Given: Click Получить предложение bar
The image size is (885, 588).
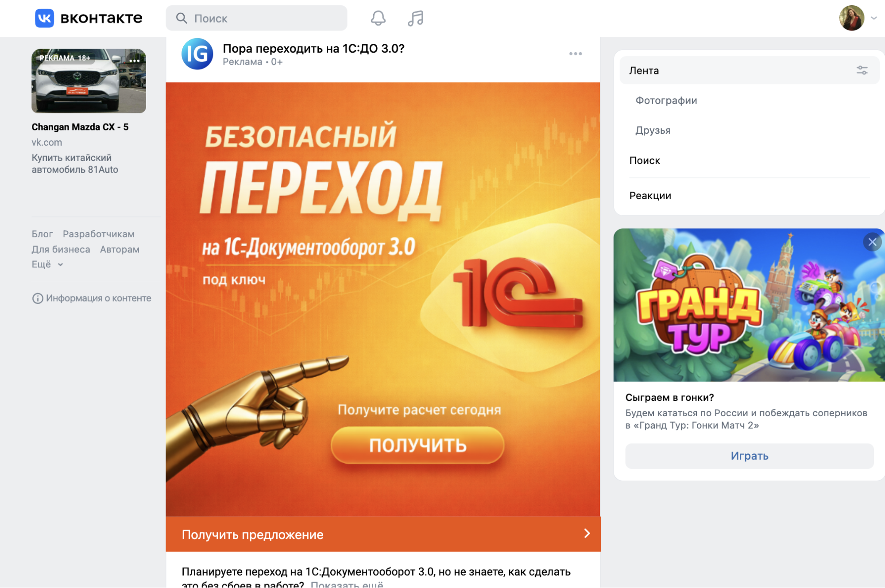Looking at the screenshot, I should point(383,534).
